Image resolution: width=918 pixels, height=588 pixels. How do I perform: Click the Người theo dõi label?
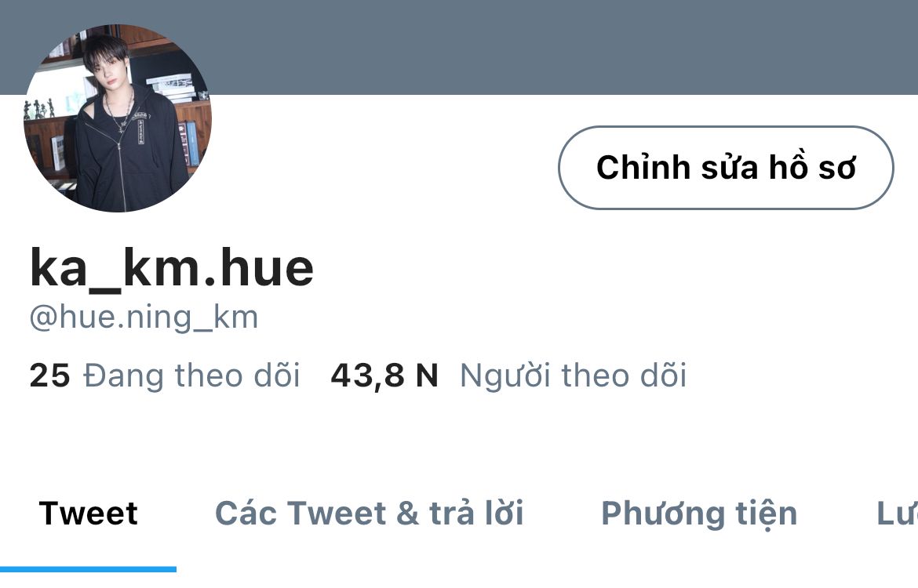(574, 375)
